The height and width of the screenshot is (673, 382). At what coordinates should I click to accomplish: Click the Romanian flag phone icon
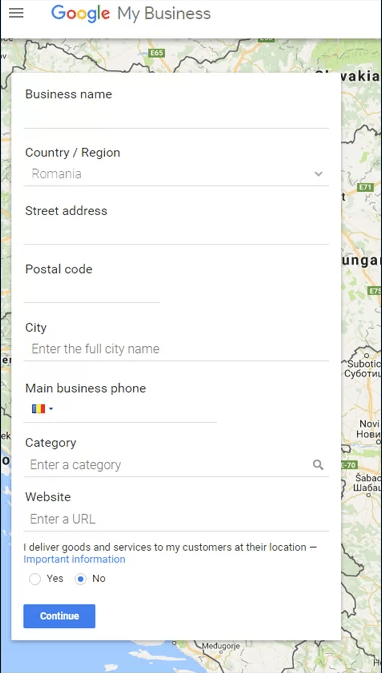39,409
